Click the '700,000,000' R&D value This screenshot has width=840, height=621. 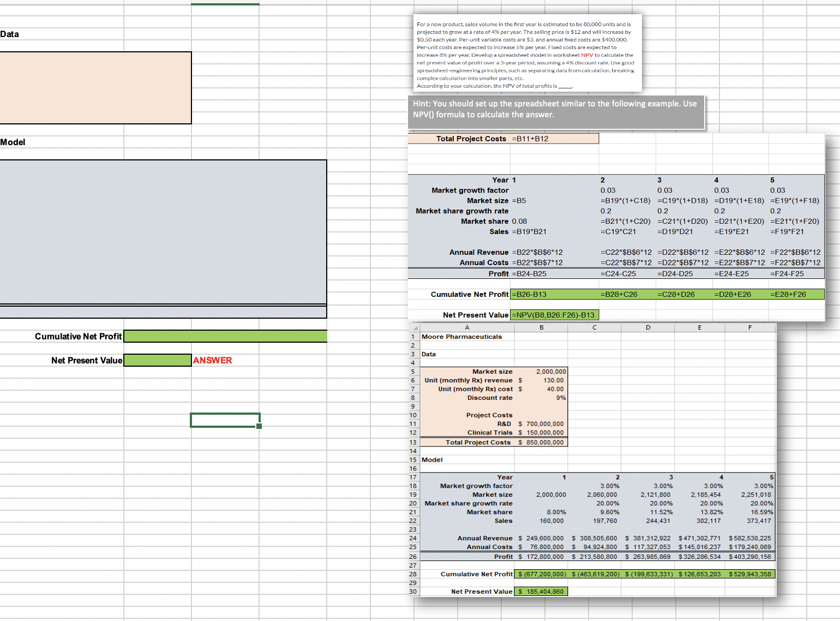coord(545,424)
